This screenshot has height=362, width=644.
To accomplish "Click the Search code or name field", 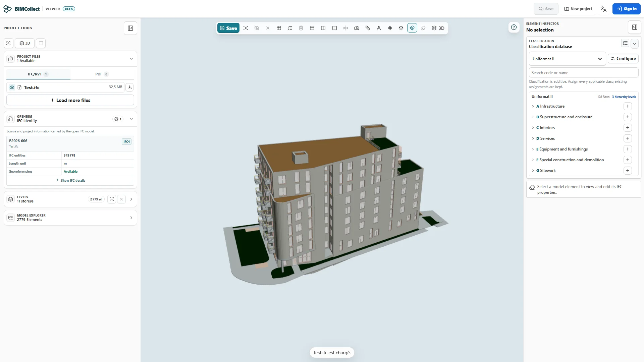I will coord(584,73).
